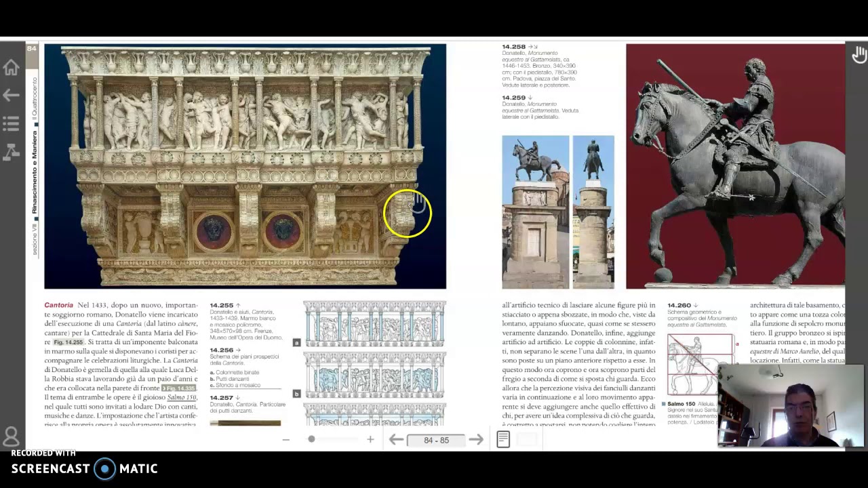Click caption number 14.256

tap(221, 350)
